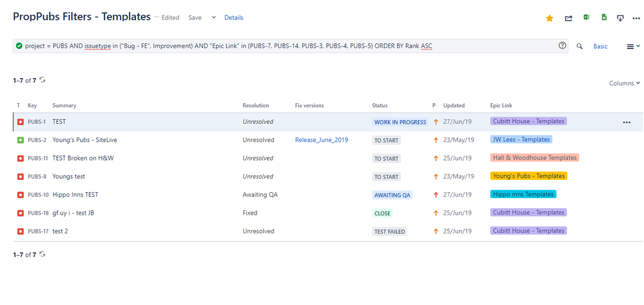Open the export download icon
Viewport: 644px width, 305px height.
click(x=621, y=18)
